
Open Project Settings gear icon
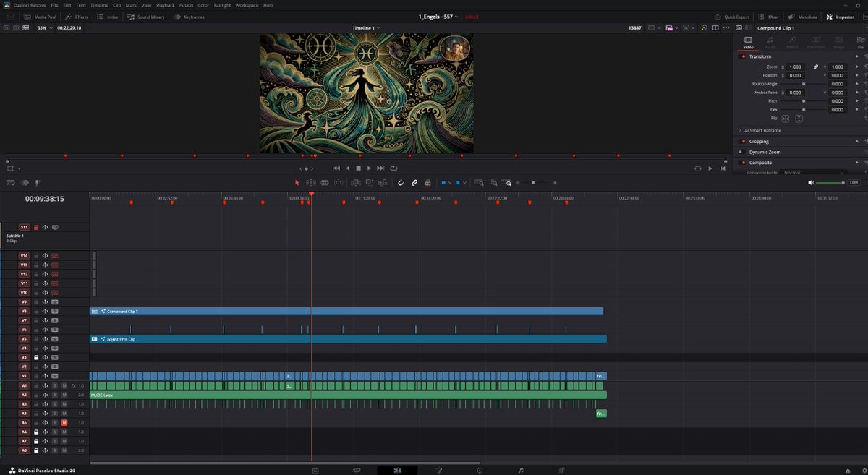(864, 471)
